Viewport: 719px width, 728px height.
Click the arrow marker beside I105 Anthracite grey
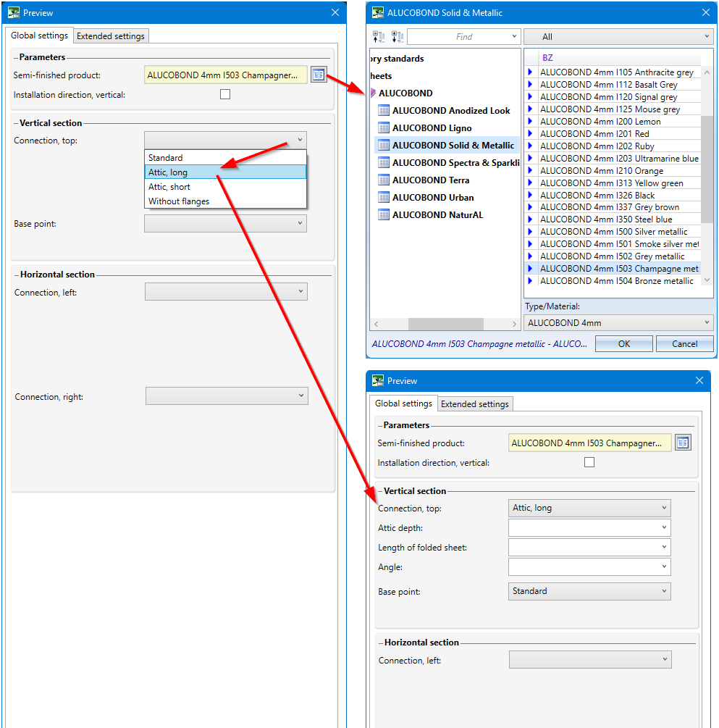530,72
